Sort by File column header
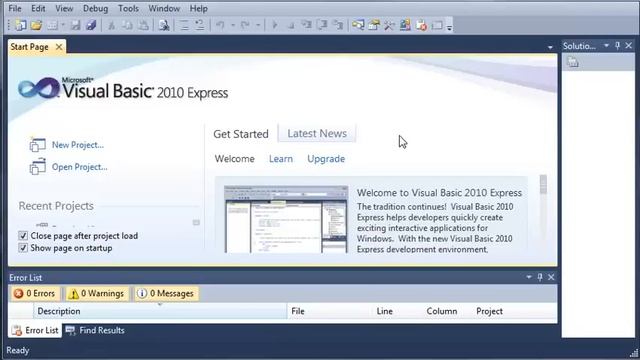The width and height of the screenshot is (640, 360). [330, 311]
